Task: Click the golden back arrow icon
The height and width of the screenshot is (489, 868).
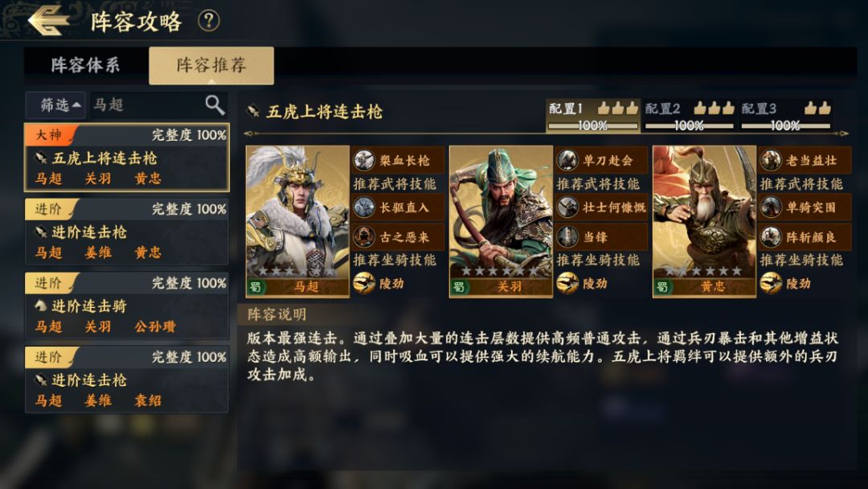Action: (x=49, y=20)
